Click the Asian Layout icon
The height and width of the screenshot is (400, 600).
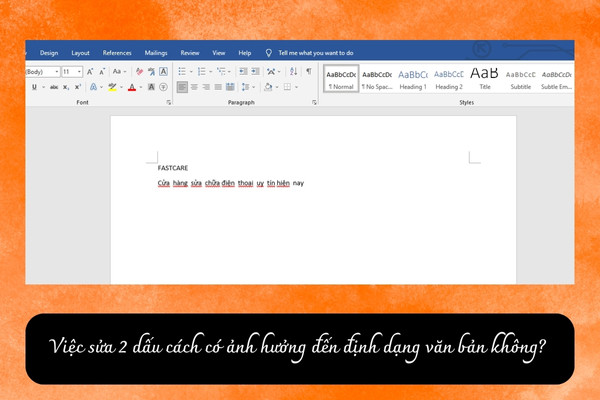pyautogui.click(x=271, y=72)
